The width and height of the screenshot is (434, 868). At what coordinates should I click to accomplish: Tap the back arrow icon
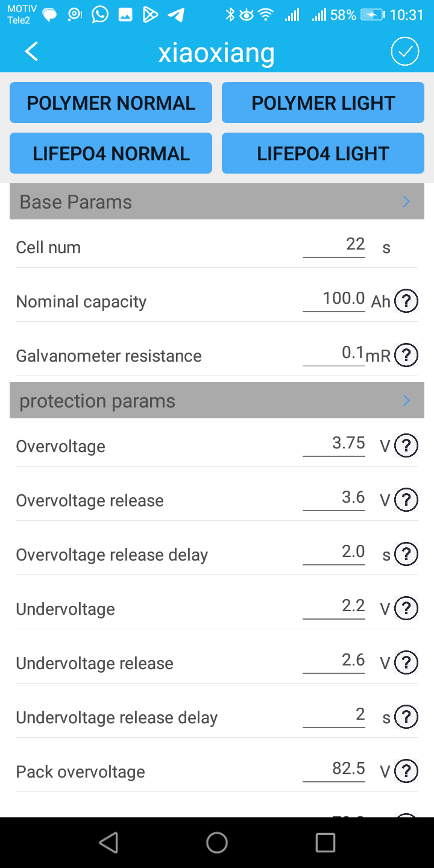tap(31, 52)
